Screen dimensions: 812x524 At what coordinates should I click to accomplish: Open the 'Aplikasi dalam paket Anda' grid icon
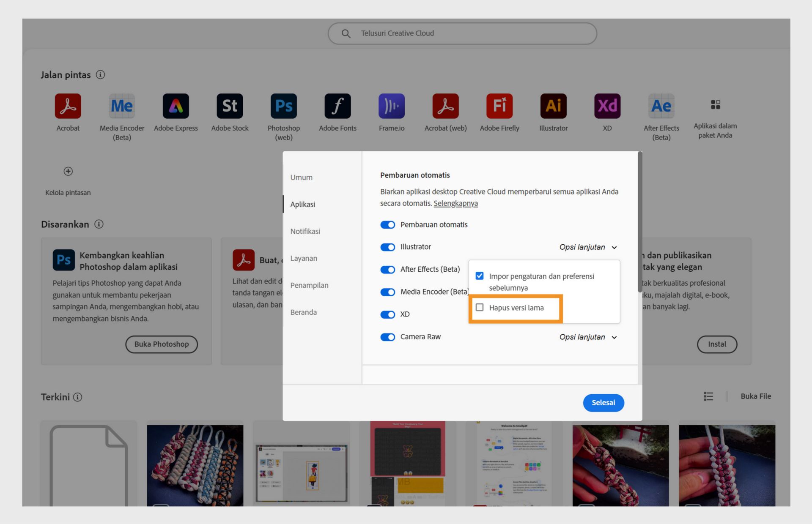[x=715, y=105]
